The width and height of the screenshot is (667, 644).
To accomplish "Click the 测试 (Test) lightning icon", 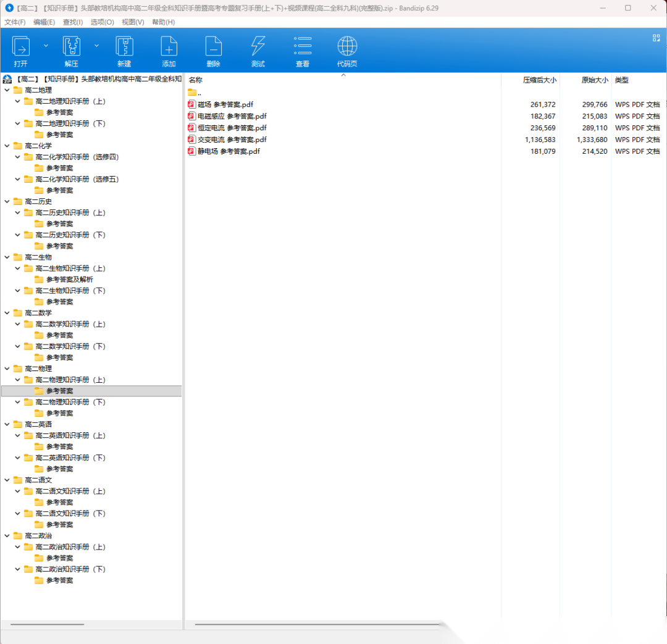I will tap(258, 47).
